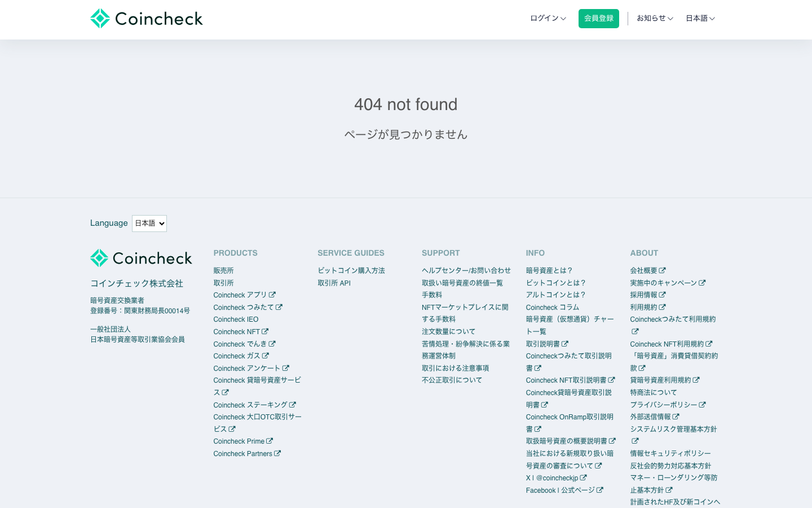Open 当社における新規取り扱い暗号資産の審査について
The width and height of the screenshot is (812, 508).
570,459
